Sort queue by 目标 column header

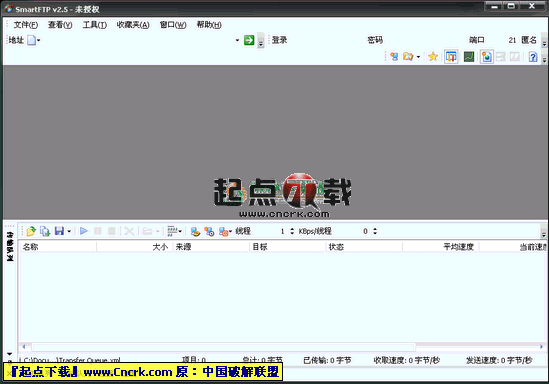[x=287, y=247]
